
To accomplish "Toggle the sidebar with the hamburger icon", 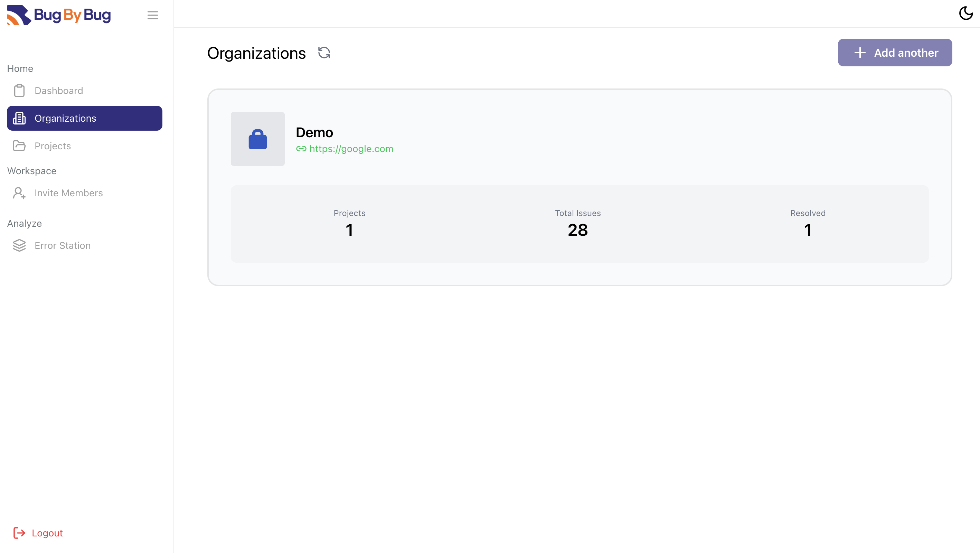I will coord(152,15).
